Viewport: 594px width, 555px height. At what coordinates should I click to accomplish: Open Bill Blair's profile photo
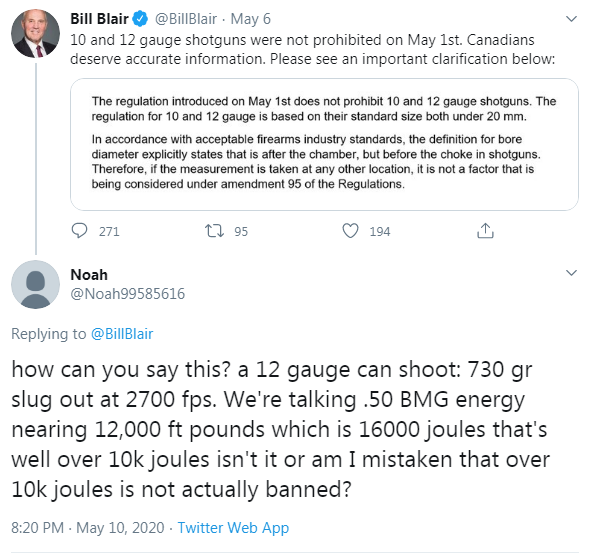[x=36, y=34]
